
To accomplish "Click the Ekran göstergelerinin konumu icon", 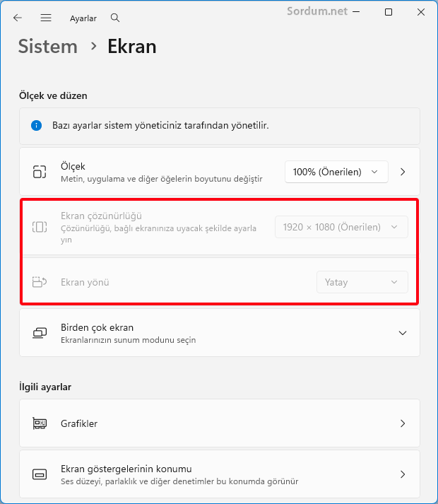I will click(x=40, y=474).
